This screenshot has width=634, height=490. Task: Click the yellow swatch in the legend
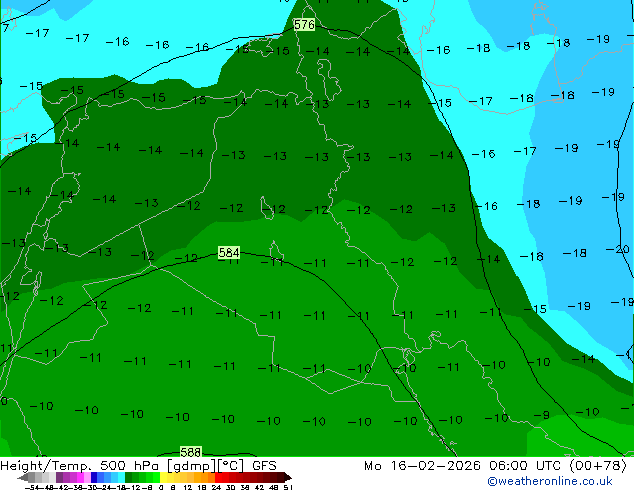tap(163, 477)
